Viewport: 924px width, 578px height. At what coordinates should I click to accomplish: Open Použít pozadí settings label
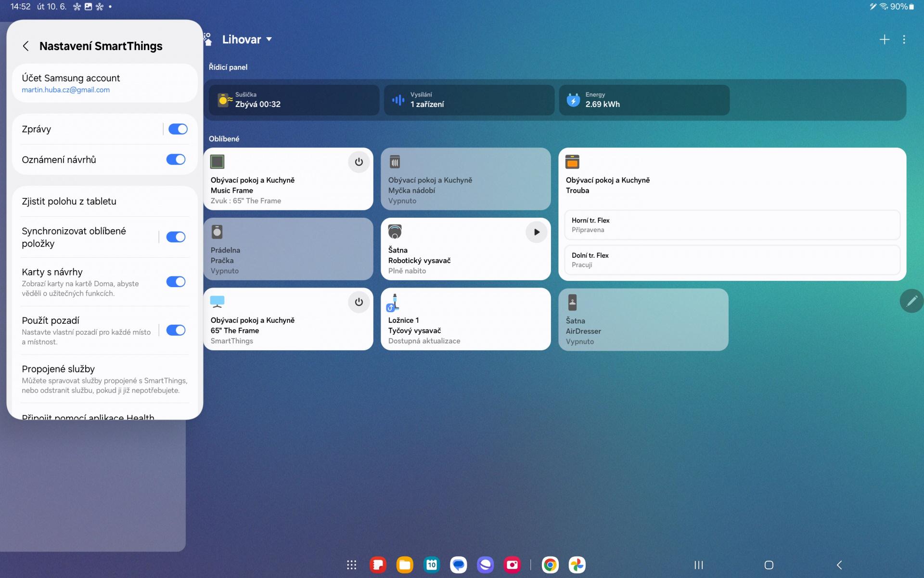pos(51,320)
